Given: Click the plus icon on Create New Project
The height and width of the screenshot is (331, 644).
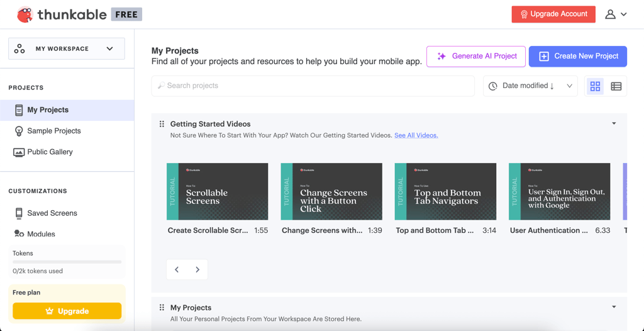Looking at the screenshot, I should click(x=544, y=57).
